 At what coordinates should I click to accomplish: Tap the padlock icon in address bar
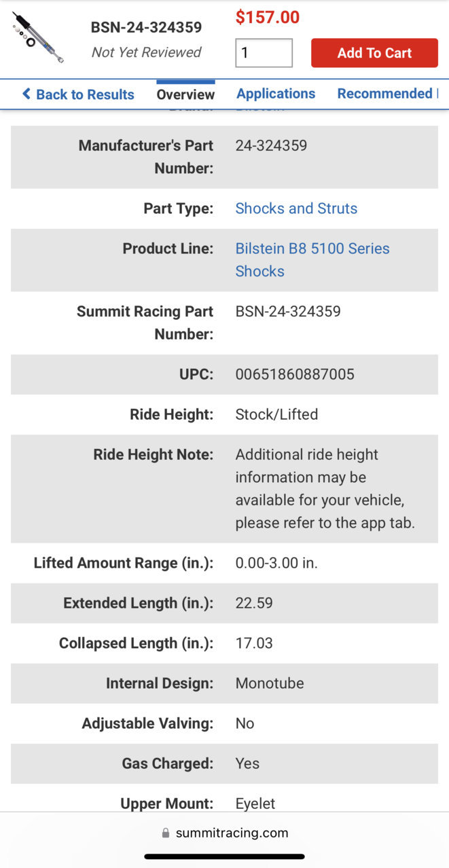point(165,833)
